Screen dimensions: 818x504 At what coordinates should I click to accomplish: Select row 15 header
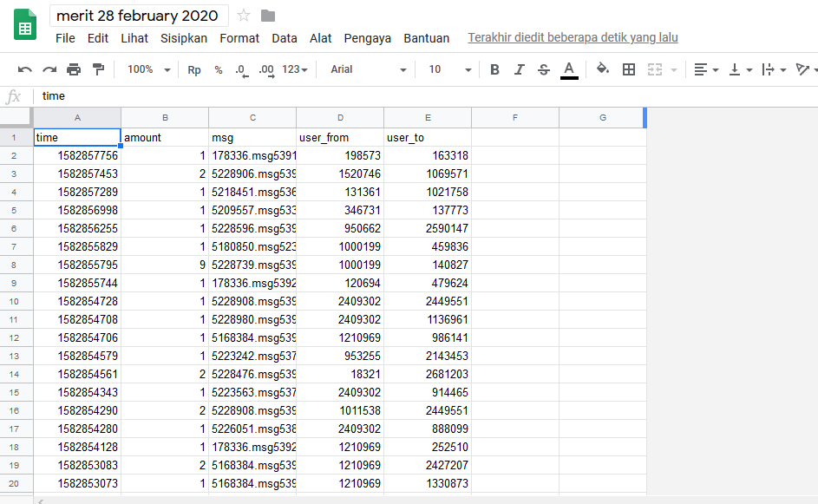(14, 392)
